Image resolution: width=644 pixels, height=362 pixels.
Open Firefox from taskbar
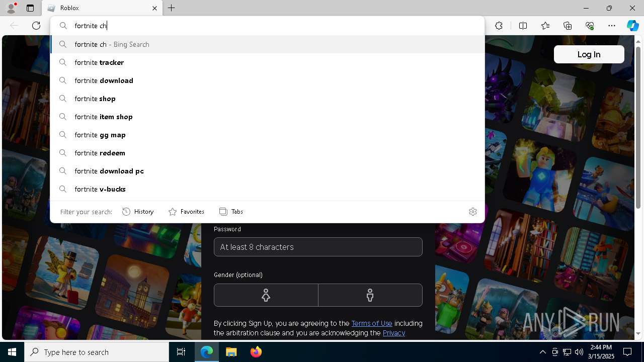[x=256, y=352]
